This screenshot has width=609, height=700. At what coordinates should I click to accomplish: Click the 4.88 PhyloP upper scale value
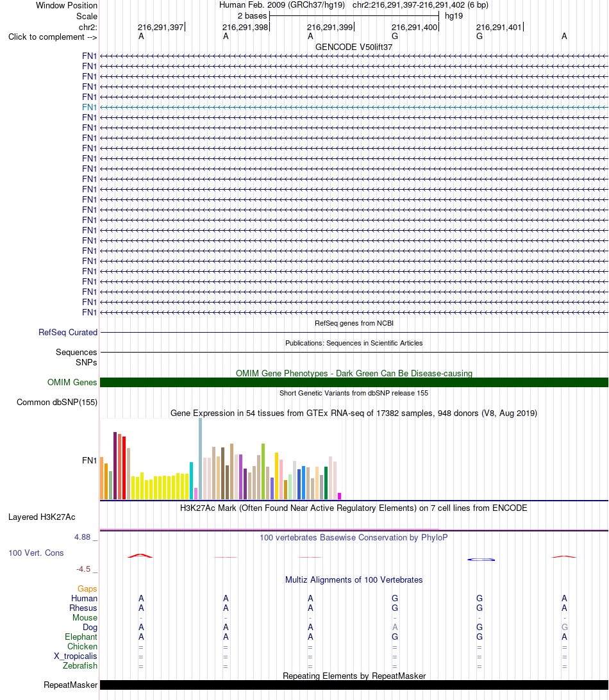click(83, 537)
